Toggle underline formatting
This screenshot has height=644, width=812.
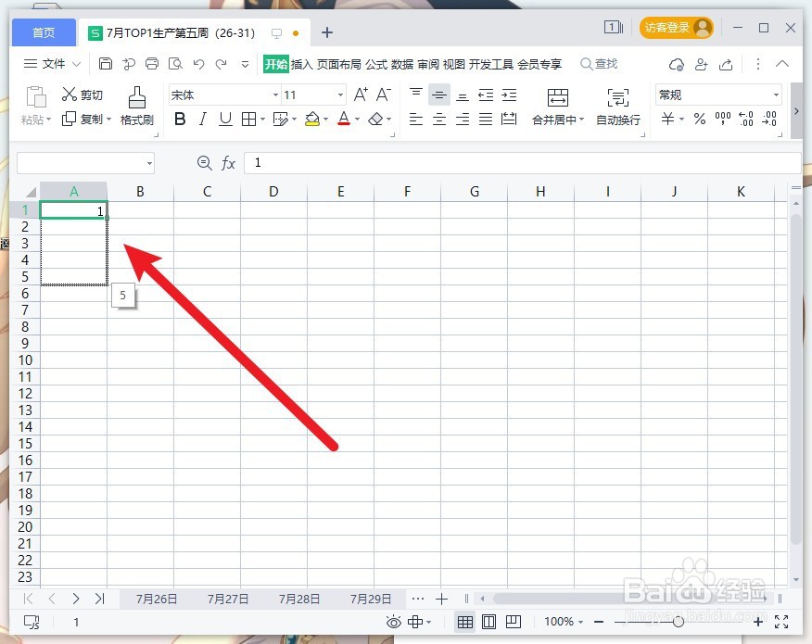[x=225, y=119]
